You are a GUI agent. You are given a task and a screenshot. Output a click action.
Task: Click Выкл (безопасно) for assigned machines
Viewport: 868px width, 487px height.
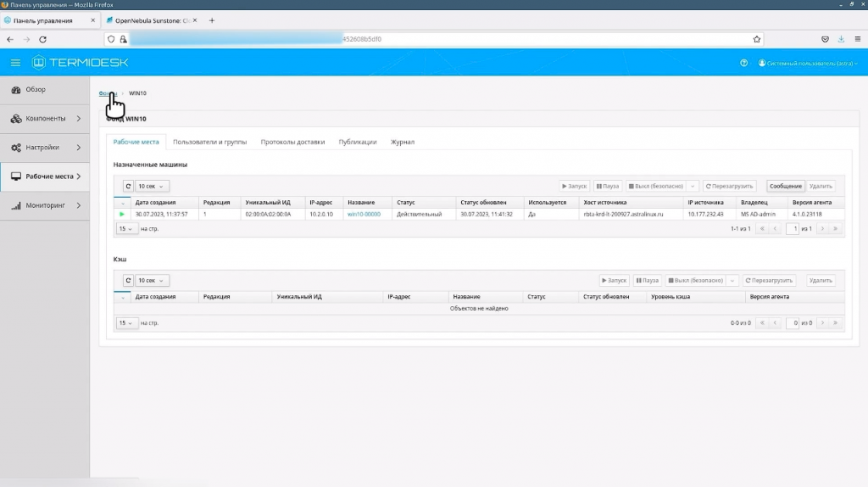[x=656, y=186]
